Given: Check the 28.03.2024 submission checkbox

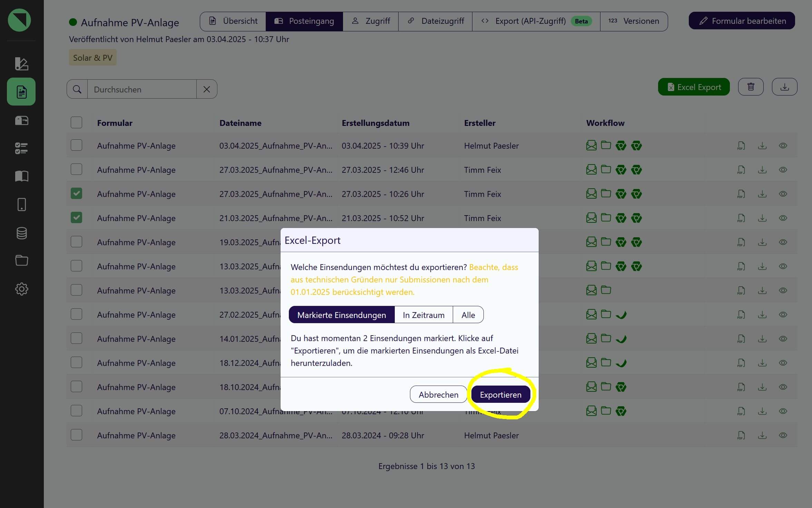Looking at the screenshot, I should (x=76, y=435).
